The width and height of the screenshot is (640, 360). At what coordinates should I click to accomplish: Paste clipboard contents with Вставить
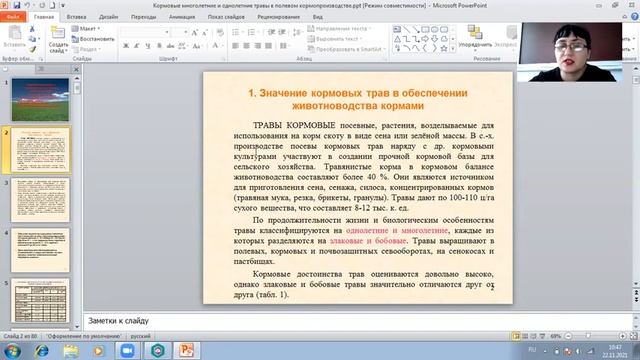14,37
